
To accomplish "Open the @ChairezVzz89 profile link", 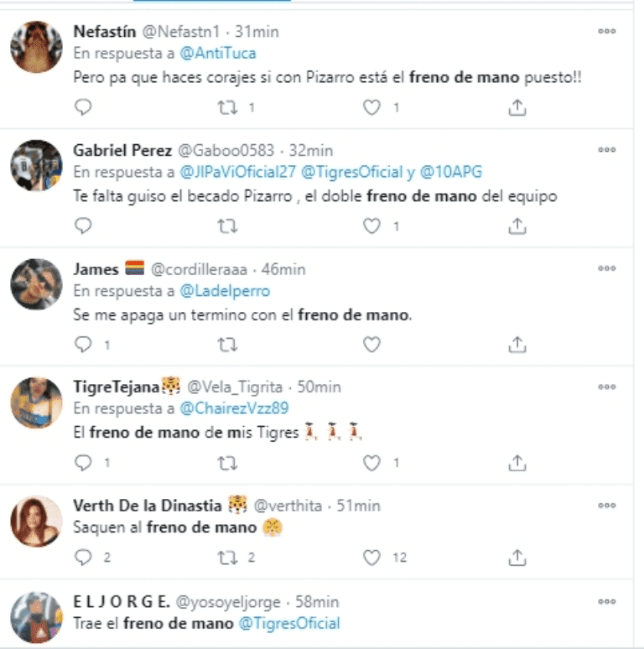I will [x=234, y=408].
